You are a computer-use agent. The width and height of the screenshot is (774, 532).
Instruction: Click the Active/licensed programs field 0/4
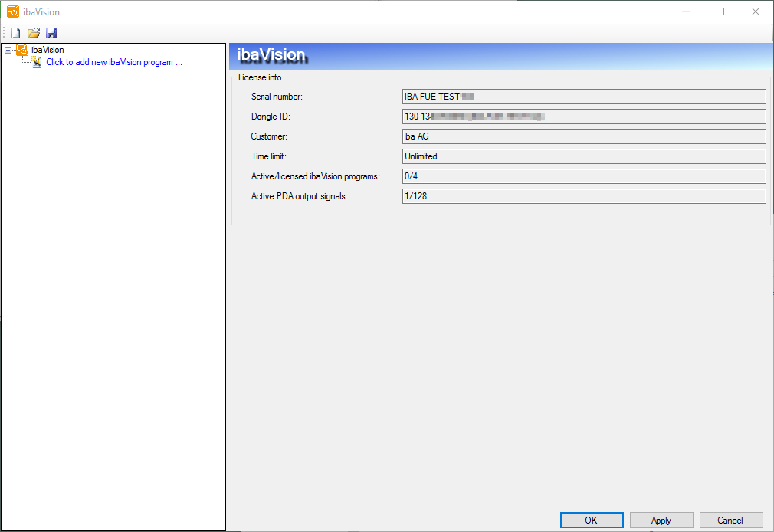coord(584,176)
